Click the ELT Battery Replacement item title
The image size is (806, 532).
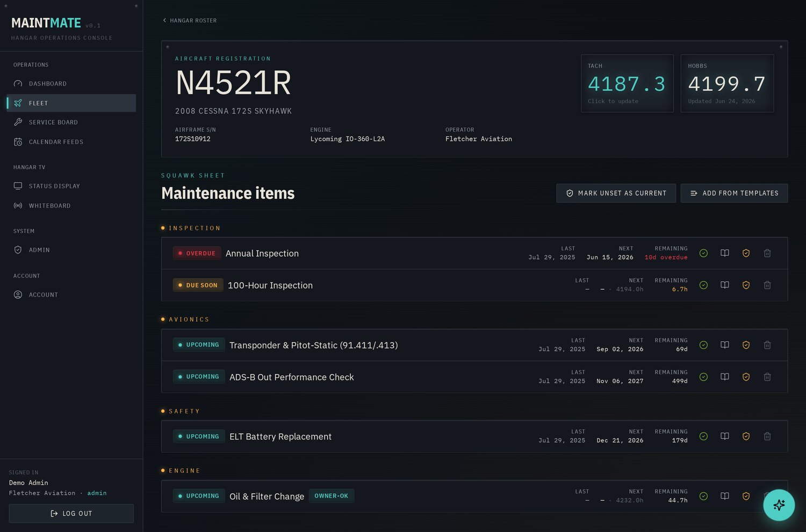[280, 436]
